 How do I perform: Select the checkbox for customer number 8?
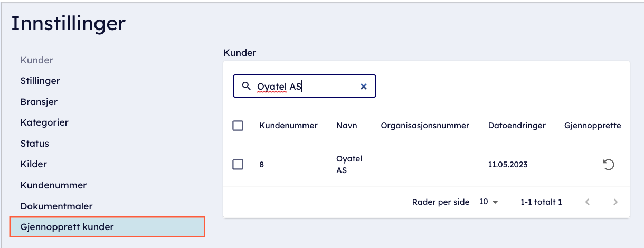point(238,164)
